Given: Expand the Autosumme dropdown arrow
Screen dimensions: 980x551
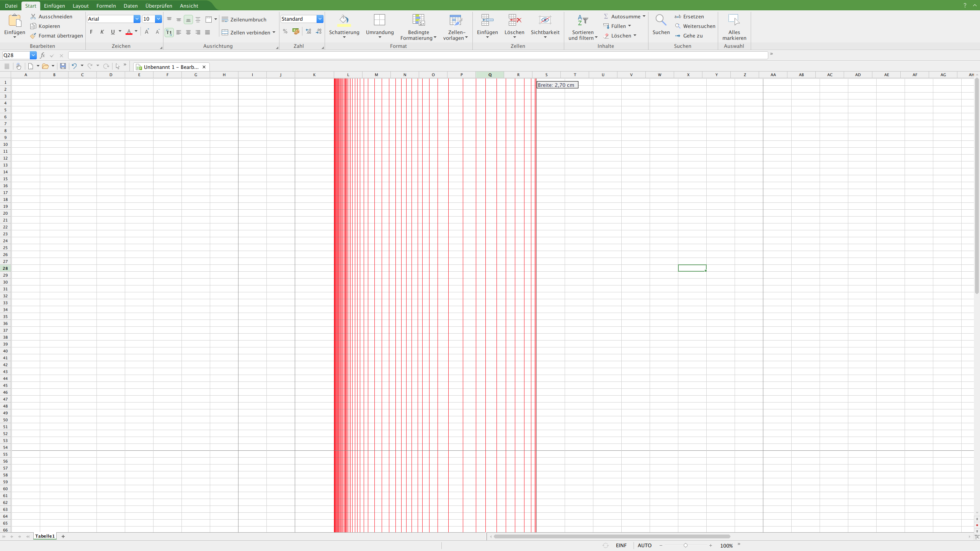Looking at the screenshot, I should pos(644,16).
